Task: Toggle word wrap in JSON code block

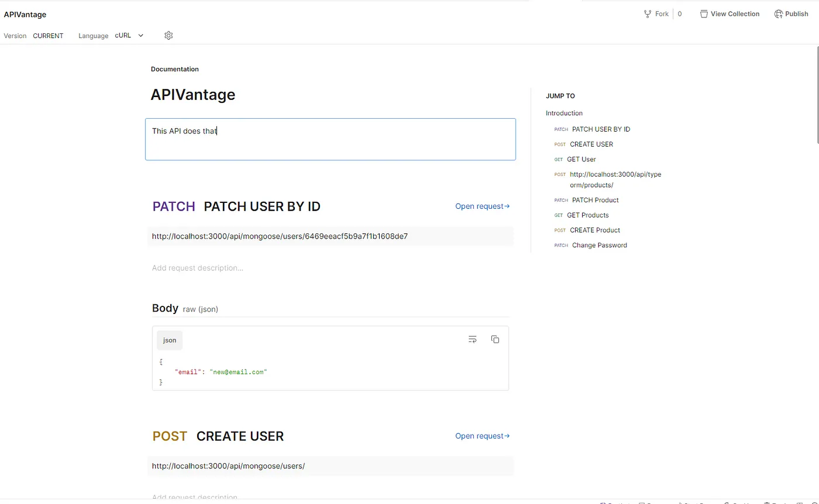Action: (x=473, y=340)
